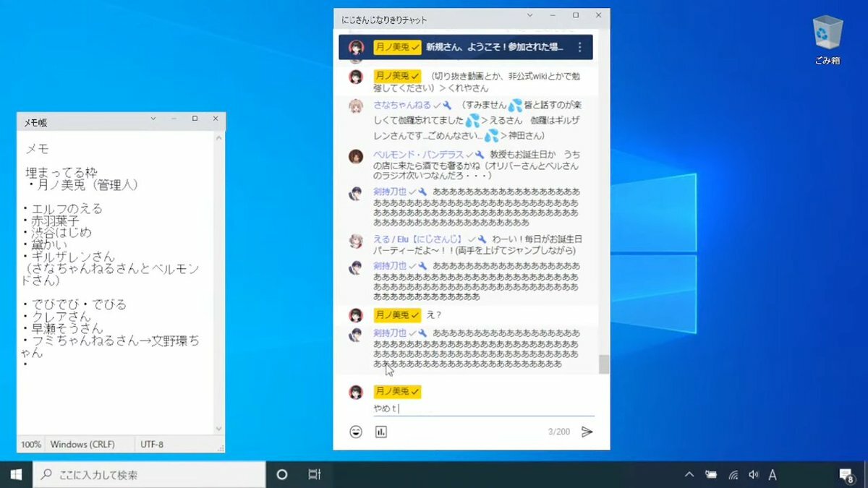Open the pinned message's three-dot menu
The image size is (868, 488).
(579, 47)
